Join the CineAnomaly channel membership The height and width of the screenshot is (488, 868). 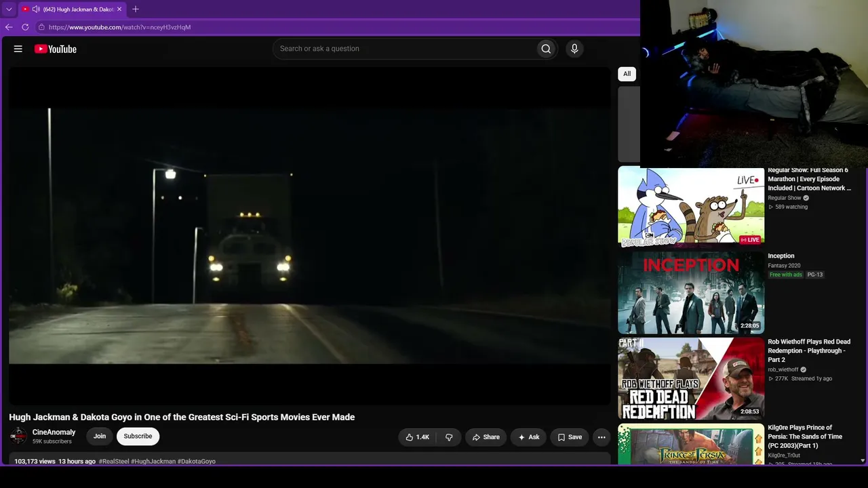pyautogui.click(x=100, y=436)
